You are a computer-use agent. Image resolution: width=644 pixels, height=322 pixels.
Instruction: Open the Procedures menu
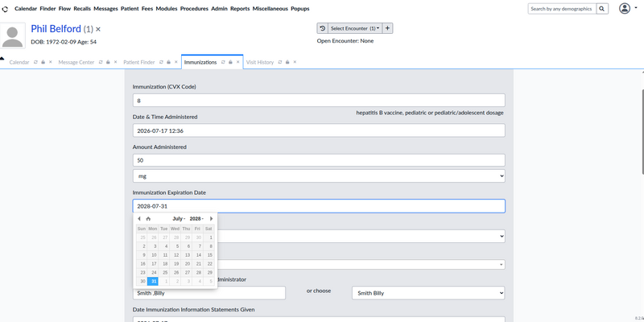194,9
